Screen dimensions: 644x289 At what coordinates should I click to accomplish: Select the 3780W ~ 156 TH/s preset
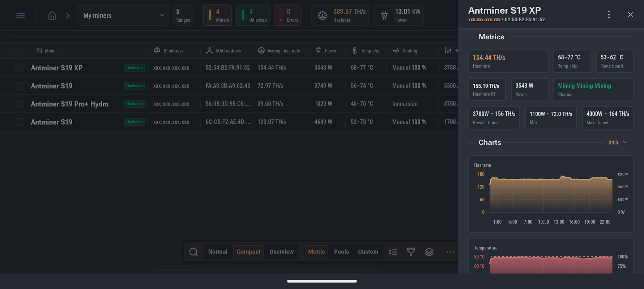click(494, 118)
